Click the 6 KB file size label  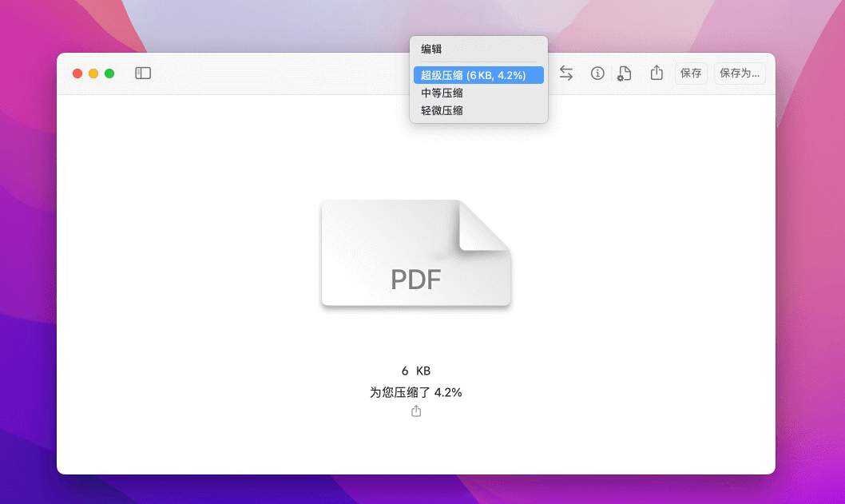coord(416,371)
